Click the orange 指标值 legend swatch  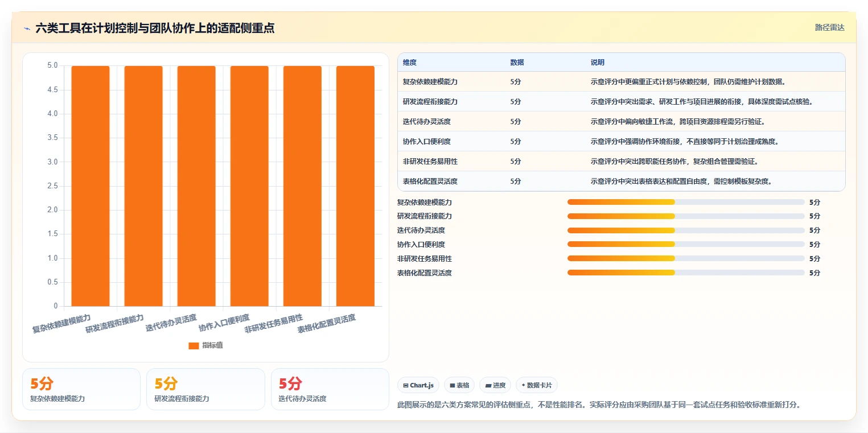[x=194, y=345]
